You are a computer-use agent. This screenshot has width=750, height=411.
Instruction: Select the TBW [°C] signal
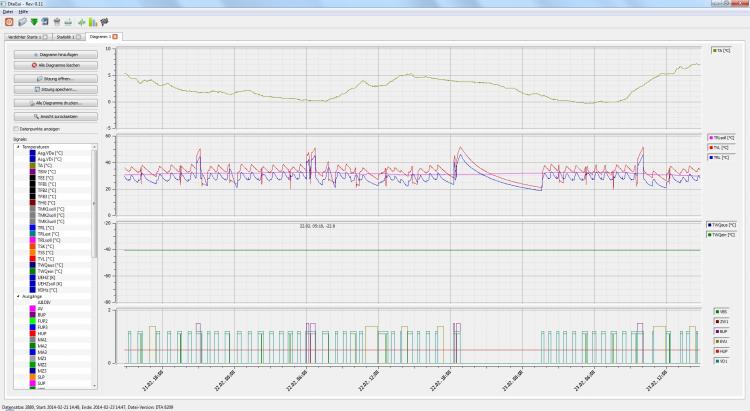coord(46,172)
